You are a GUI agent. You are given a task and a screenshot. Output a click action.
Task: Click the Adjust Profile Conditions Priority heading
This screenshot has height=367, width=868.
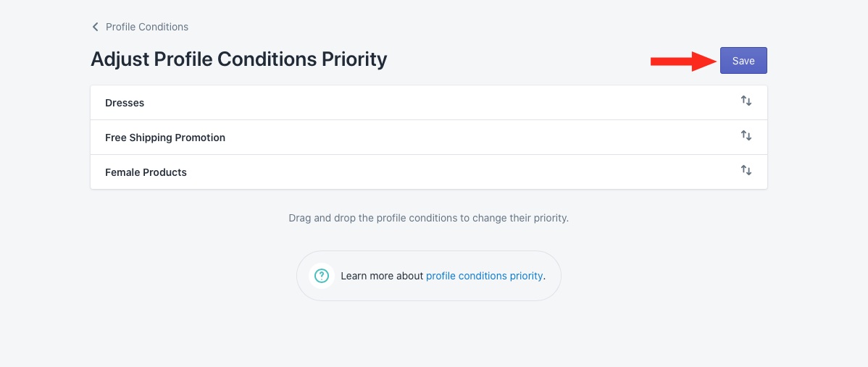(x=238, y=59)
